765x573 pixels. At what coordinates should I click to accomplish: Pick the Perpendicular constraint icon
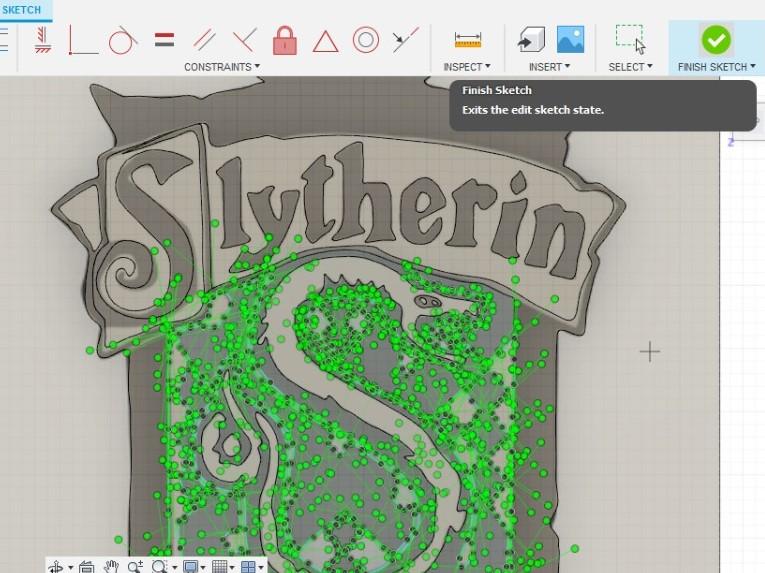[245, 40]
